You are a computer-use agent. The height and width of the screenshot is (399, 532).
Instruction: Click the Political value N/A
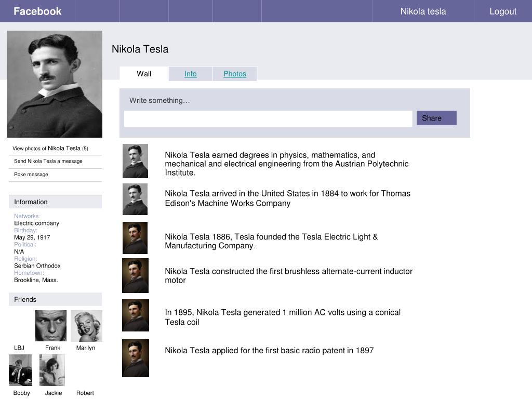(x=19, y=251)
